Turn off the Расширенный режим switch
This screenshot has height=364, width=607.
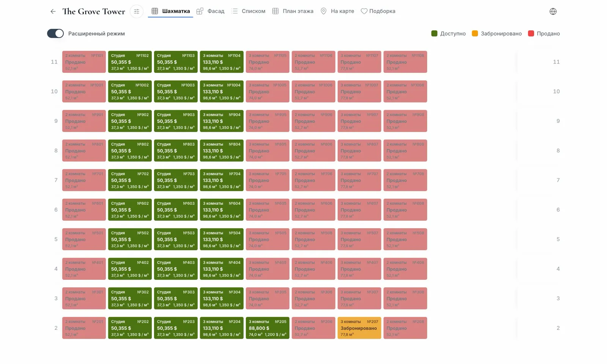(55, 33)
